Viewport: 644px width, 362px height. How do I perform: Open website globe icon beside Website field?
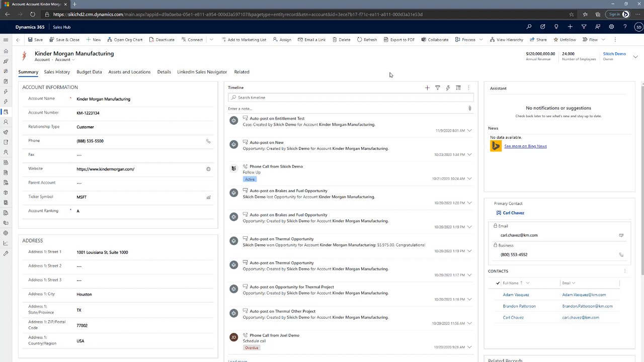208,169
